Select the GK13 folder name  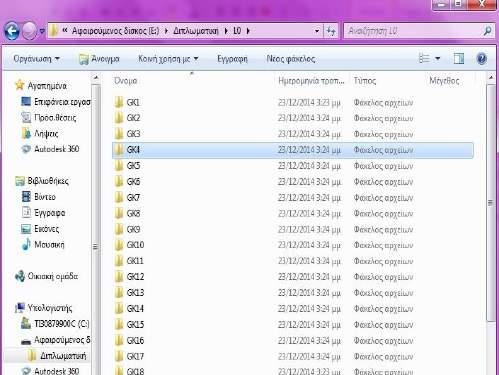click(x=135, y=293)
